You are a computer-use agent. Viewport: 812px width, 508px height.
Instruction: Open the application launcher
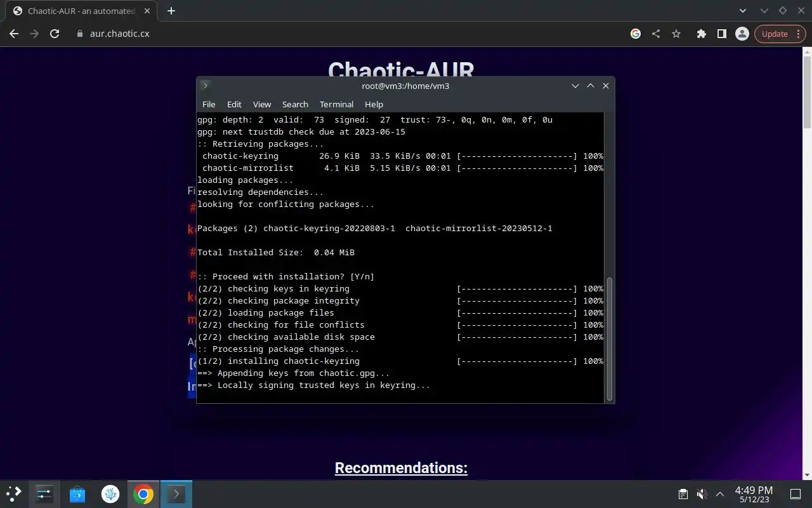click(x=14, y=493)
